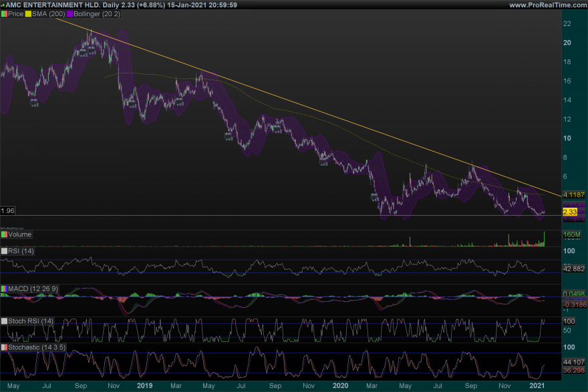588x392 pixels.
Task: Click the 10 price axis label
Action: click(x=567, y=138)
